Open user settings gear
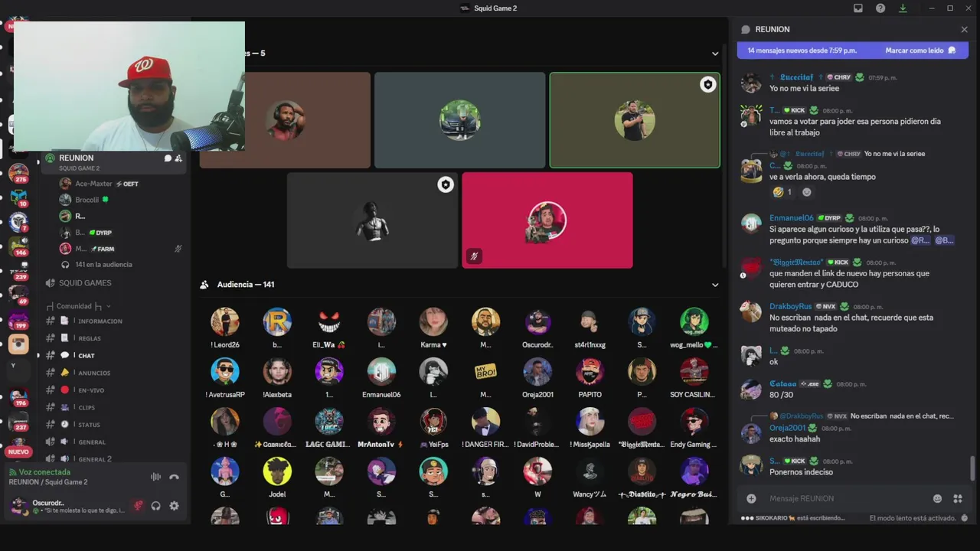 point(174,506)
